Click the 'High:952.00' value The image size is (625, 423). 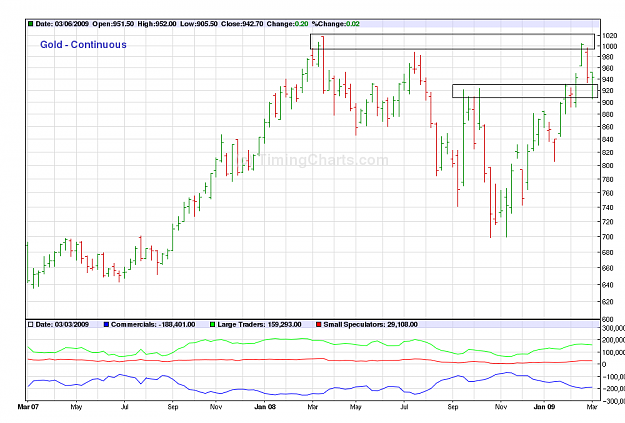[x=157, y=24]
